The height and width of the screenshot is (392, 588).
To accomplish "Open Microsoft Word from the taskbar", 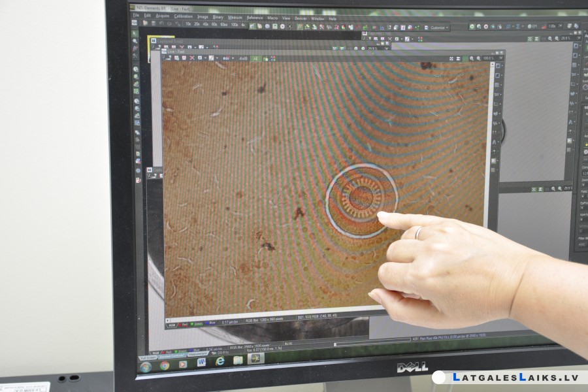I will click(201, 363).
